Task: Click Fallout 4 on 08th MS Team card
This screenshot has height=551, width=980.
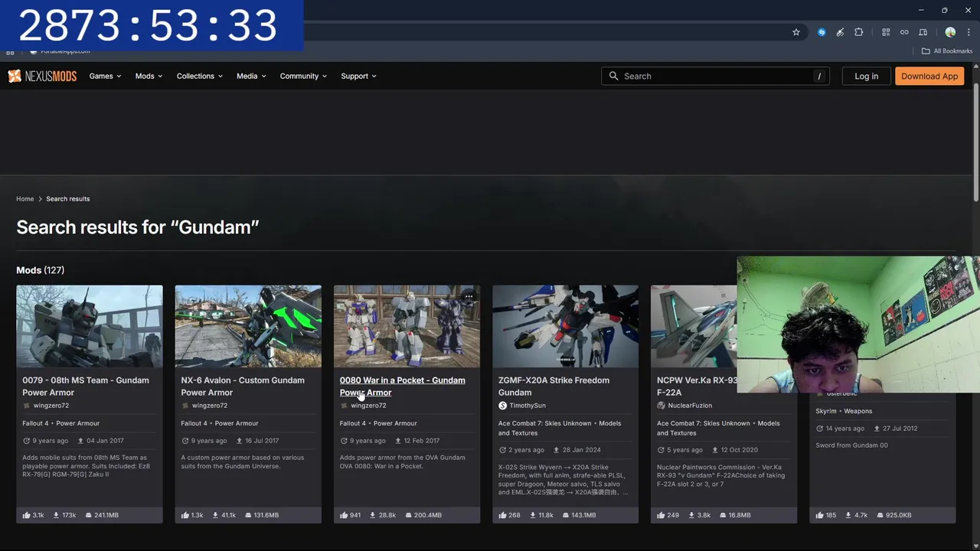Action: tap(35, 423)
